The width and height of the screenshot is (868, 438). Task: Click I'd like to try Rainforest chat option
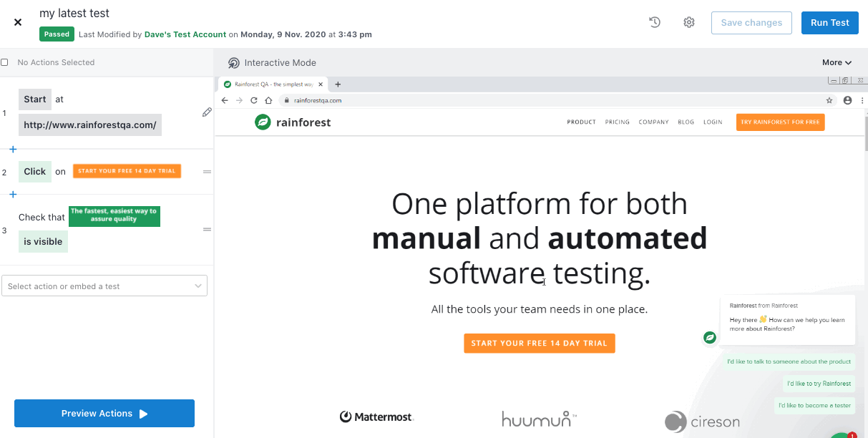click(x=819, y=384)
